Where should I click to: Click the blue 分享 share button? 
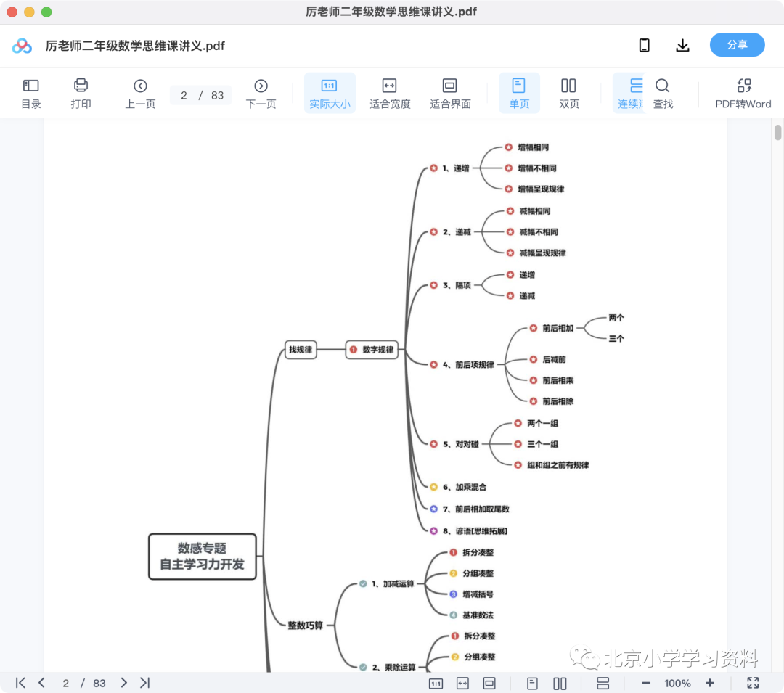point(737,45)
